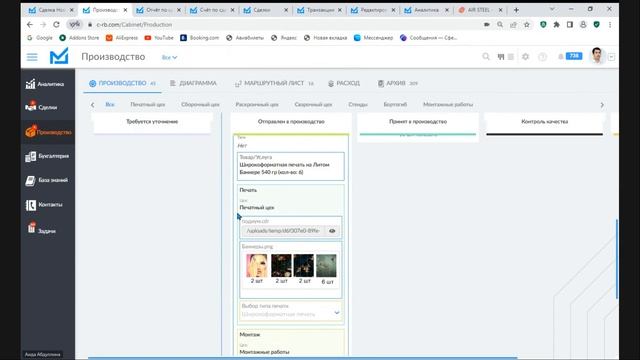Click the header search magnifier icon

486,57
